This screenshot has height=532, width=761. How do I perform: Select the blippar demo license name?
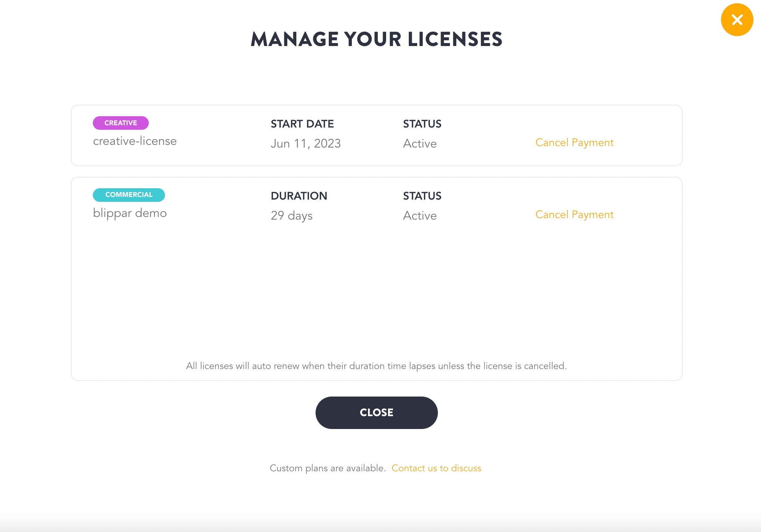pos(130,213)
